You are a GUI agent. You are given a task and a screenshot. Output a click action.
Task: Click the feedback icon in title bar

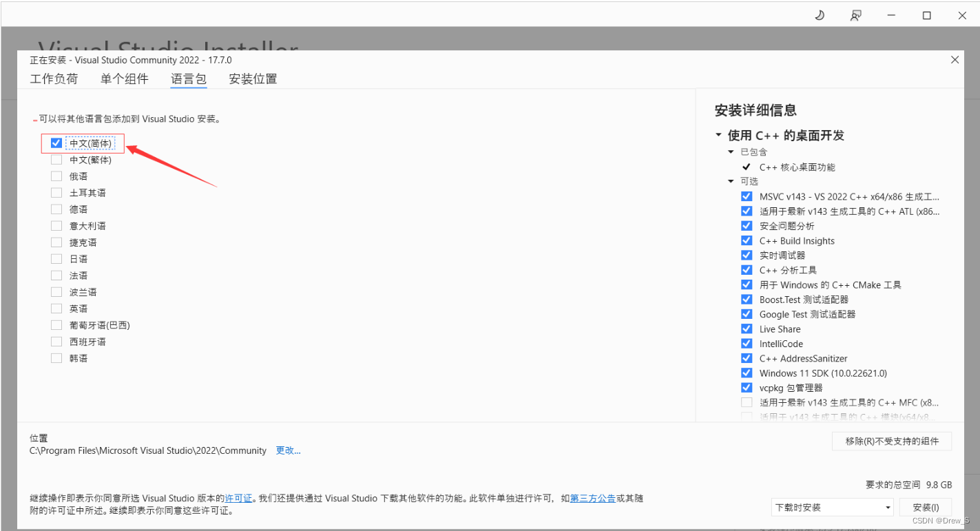(855, 15)
